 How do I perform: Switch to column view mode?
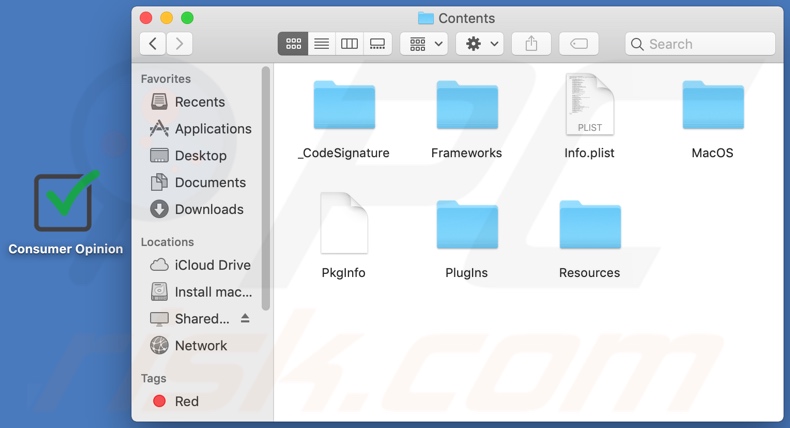point(349,44)
